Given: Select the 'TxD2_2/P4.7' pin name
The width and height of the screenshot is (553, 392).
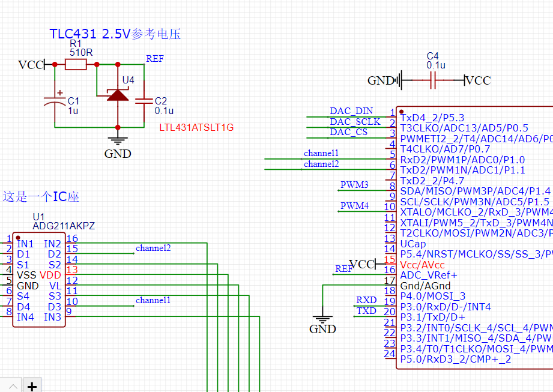Looking at the screenshot, I should [432, 181].
